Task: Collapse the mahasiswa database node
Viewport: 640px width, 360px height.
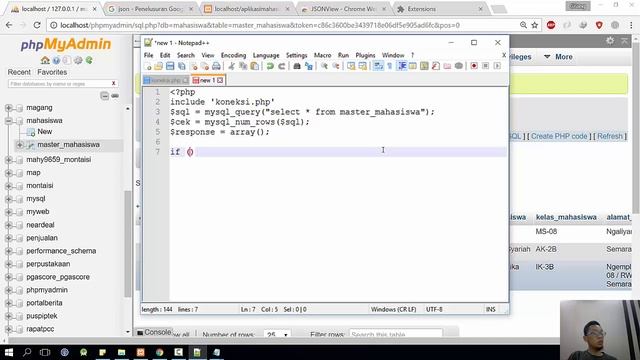Action: tap(9, 121)
